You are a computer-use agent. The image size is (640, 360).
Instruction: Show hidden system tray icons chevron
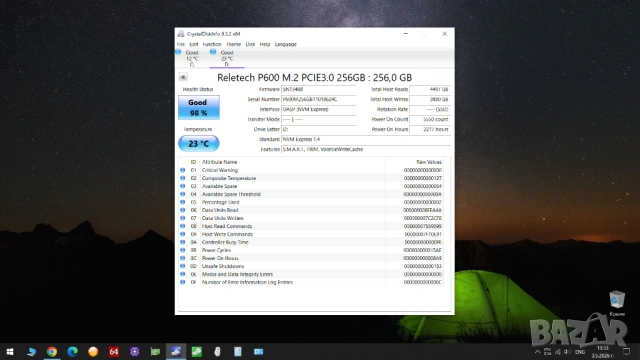pos(538,352)
